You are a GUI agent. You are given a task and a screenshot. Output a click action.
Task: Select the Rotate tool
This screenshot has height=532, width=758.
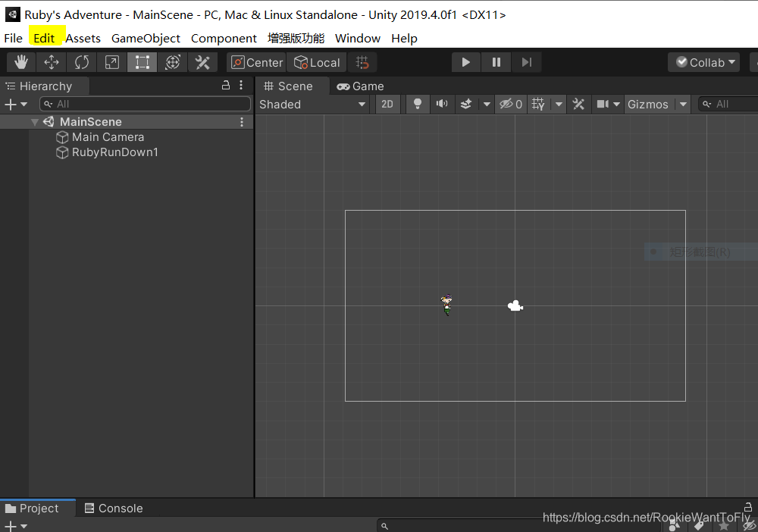click(82, 62)
